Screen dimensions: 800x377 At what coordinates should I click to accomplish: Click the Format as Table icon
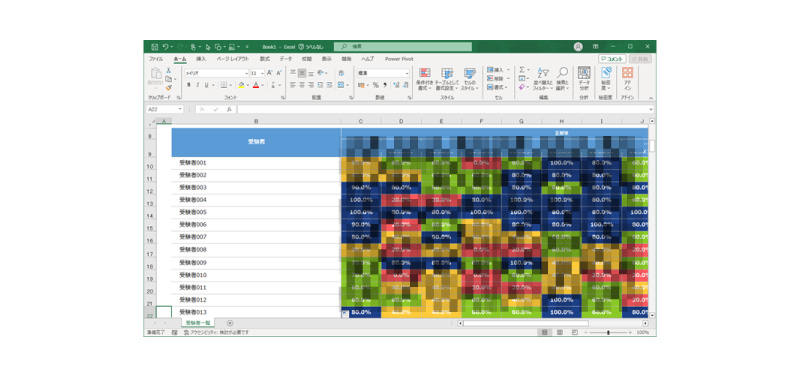click(x=447, y=79)
